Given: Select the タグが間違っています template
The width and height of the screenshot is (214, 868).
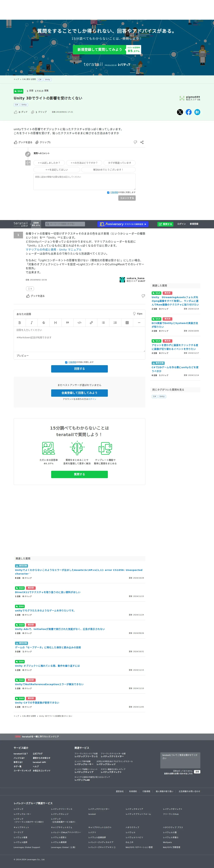Looking at the screenshot, I should tap(119, 163).
